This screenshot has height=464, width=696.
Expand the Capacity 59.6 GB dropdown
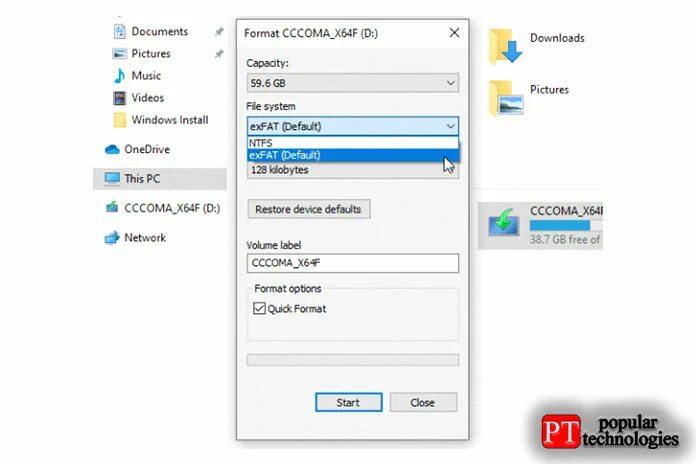pos(352,83)
